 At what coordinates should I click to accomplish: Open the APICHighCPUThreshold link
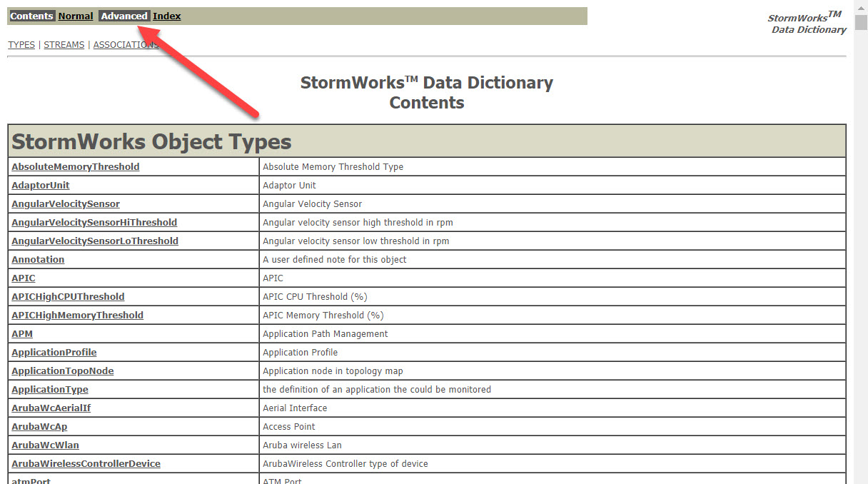pos(68,296)
